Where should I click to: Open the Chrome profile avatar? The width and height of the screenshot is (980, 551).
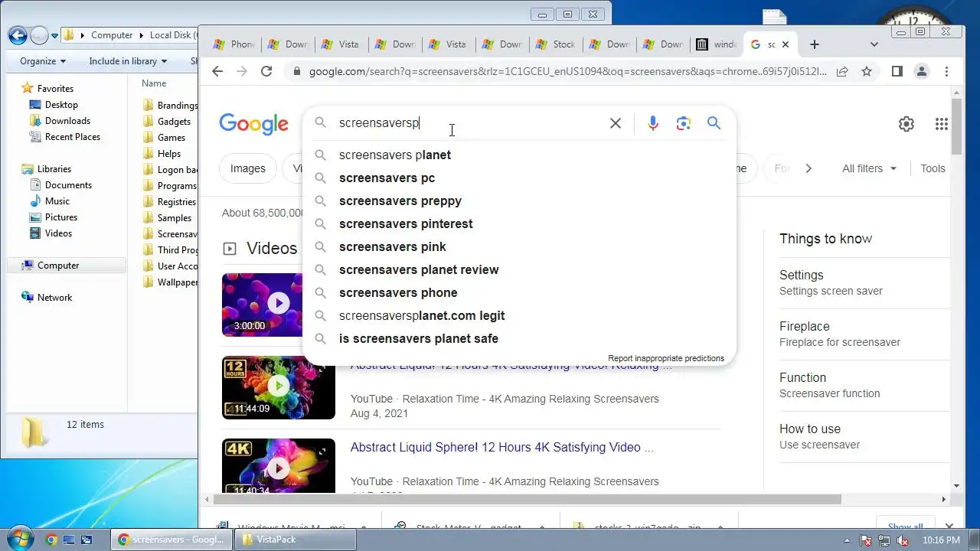tap(922, 71)
